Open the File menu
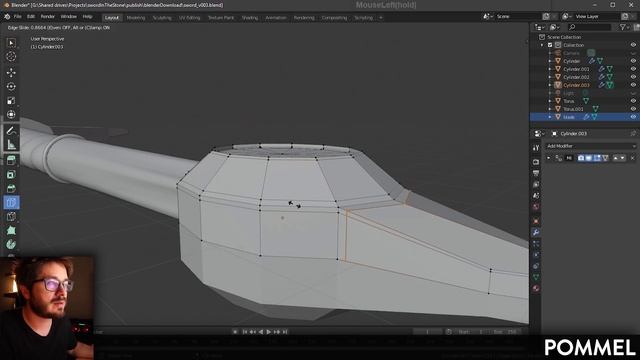 (x=18, y=17)
